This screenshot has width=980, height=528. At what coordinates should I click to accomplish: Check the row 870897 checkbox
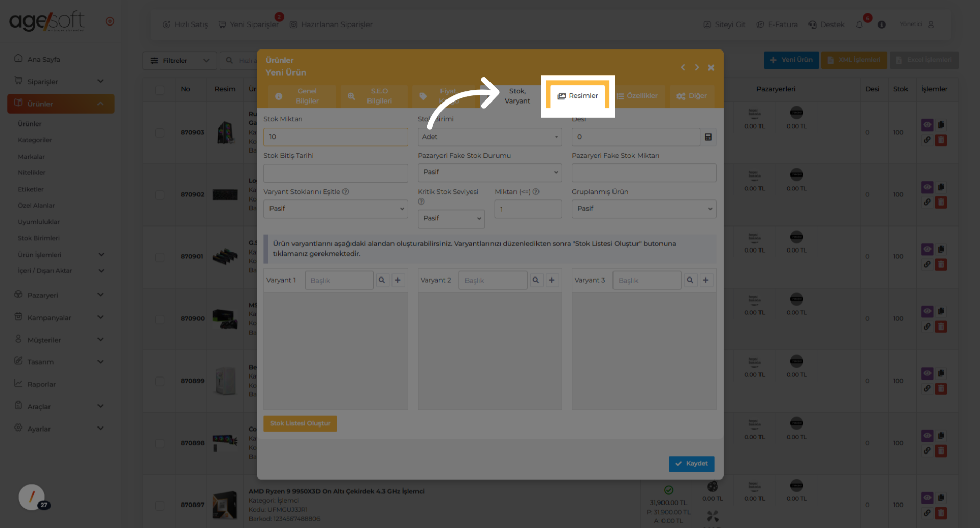tap(160, 506)
